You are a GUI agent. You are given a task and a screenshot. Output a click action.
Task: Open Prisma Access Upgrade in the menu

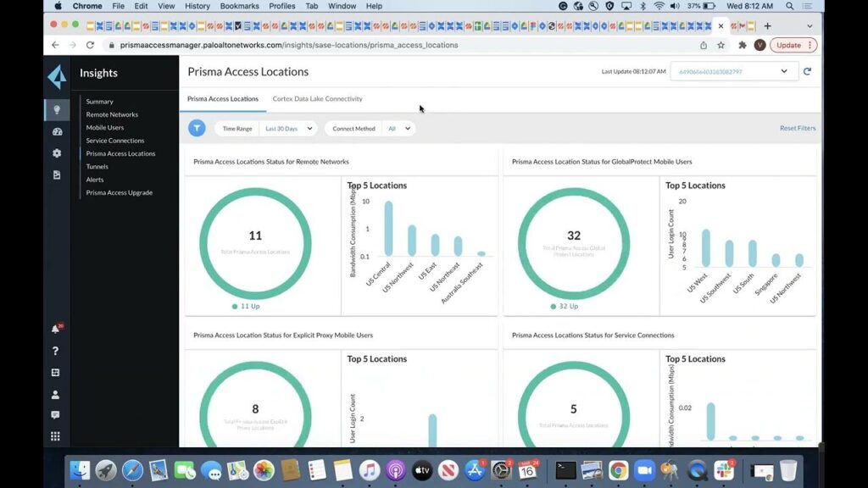tap(119, 192)
